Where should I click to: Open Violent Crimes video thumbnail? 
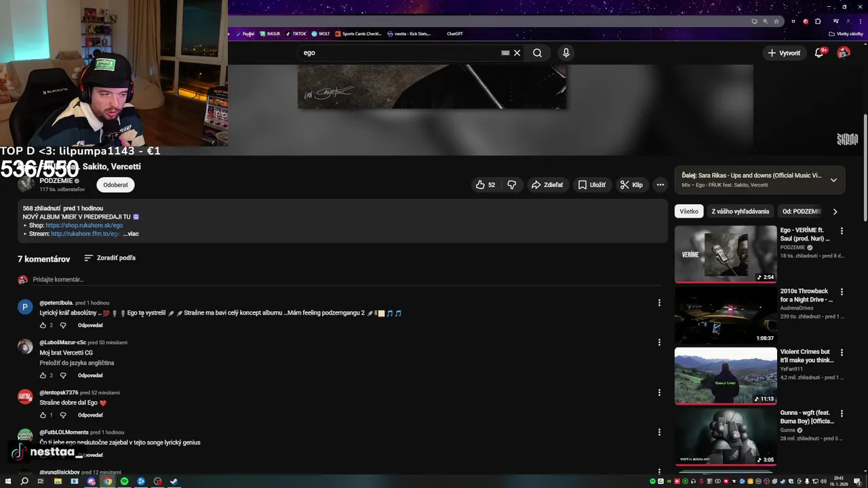[x=726, y=376]
